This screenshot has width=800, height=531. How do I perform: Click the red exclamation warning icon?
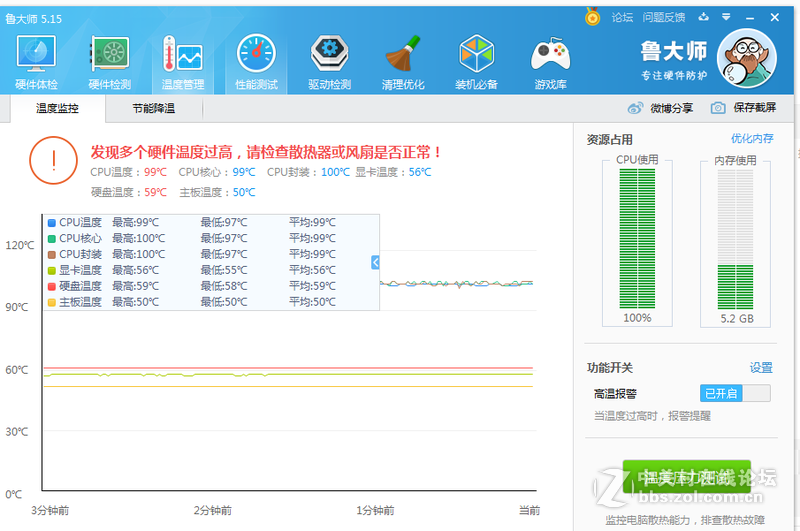[54, 160]
